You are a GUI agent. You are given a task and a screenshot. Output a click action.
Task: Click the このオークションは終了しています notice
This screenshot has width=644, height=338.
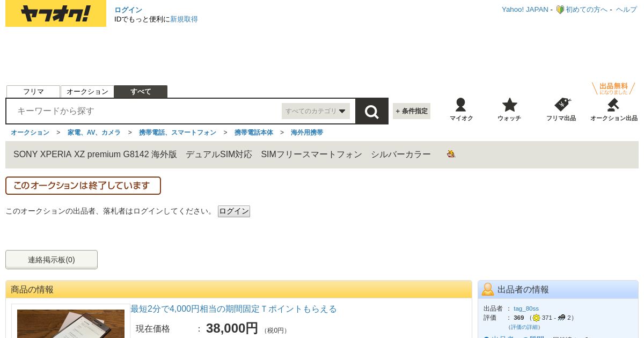pos(83,186)
